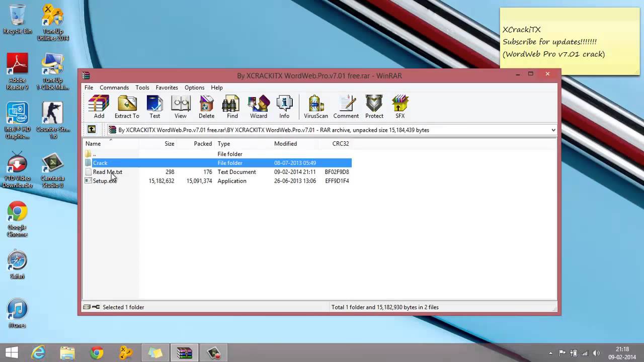This screenshot has height=362, width=644.
Task: Open the View tool in WinRAR toolbar
Action: [180, 107]
